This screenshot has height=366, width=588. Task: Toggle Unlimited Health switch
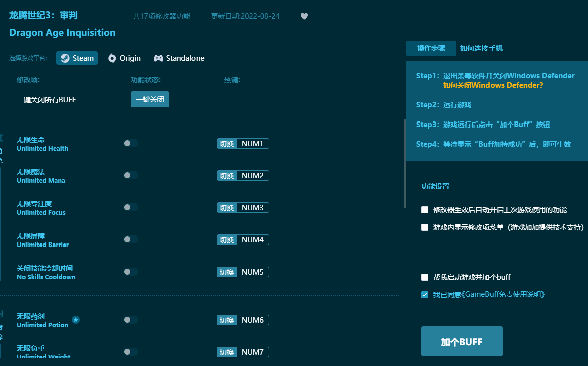[131, 143]
